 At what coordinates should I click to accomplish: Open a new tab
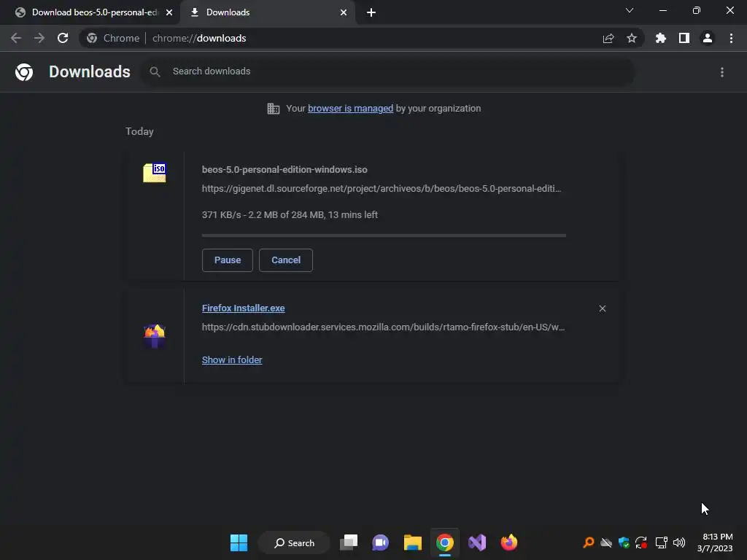pos(371,12)
